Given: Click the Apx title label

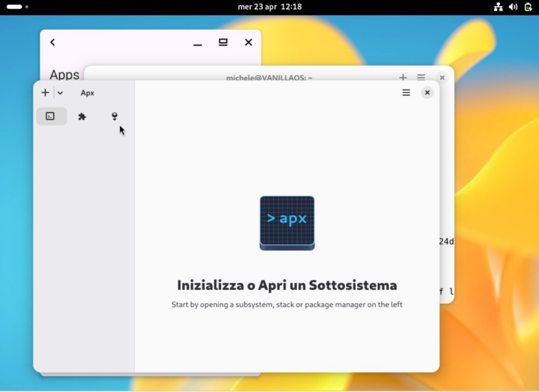Looking at the screenshot, I should tap(87, 93).
